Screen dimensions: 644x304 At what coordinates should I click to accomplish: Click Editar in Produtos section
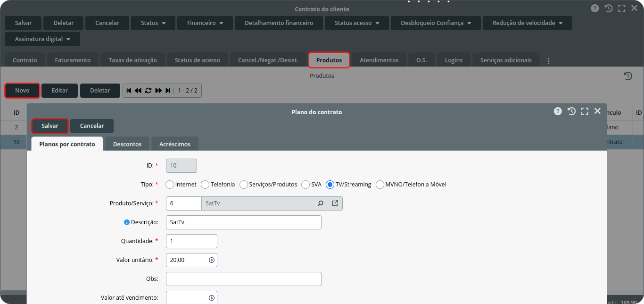point(60,91)
